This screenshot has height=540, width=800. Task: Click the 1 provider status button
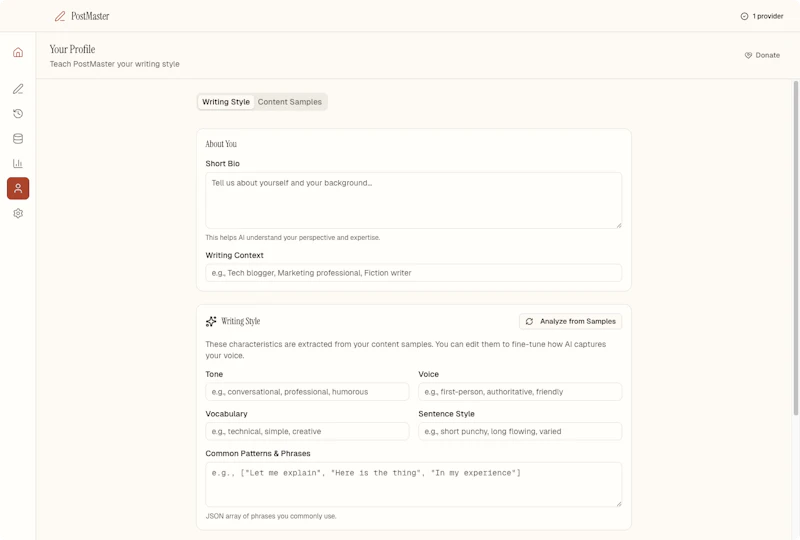click(x=762, y=16)
